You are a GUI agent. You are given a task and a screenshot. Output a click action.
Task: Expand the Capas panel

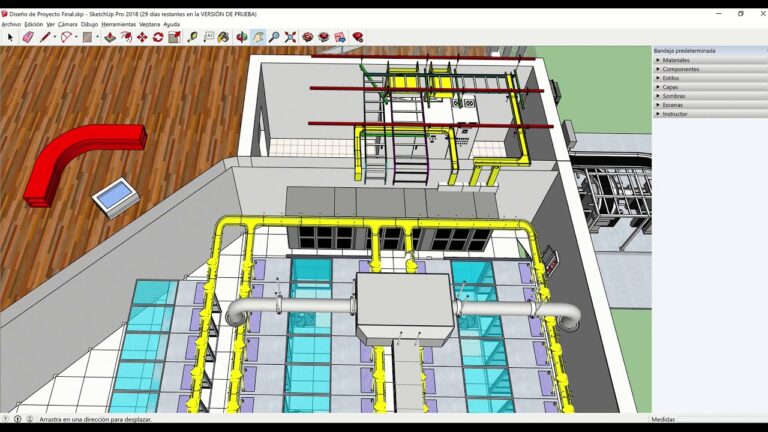click(670, 87)
